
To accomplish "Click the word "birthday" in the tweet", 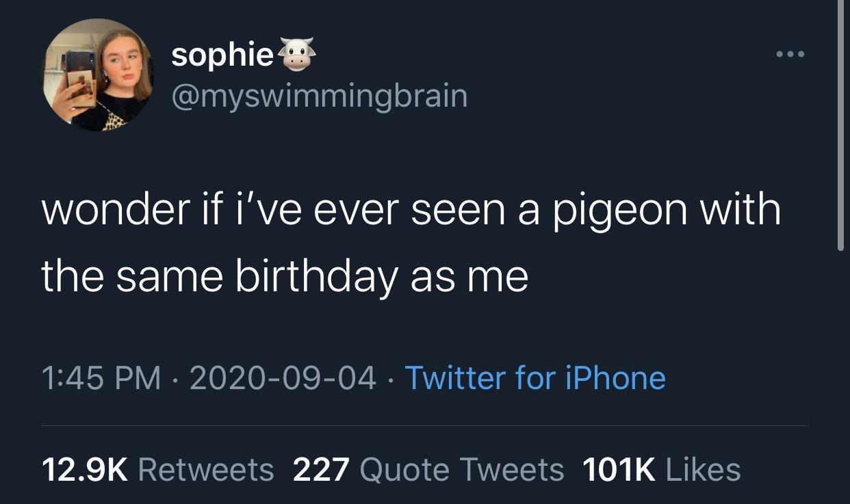I will (315, 277).
